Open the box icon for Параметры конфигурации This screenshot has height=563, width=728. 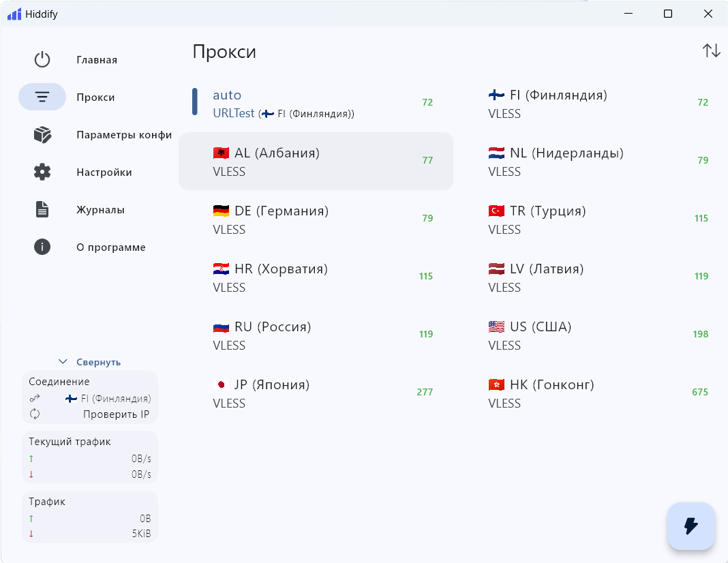click(x=42, y=135)
